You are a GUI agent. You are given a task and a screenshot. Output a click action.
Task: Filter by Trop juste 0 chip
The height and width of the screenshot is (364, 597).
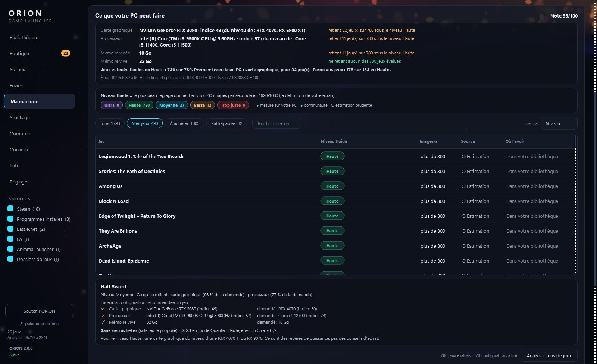233,105
